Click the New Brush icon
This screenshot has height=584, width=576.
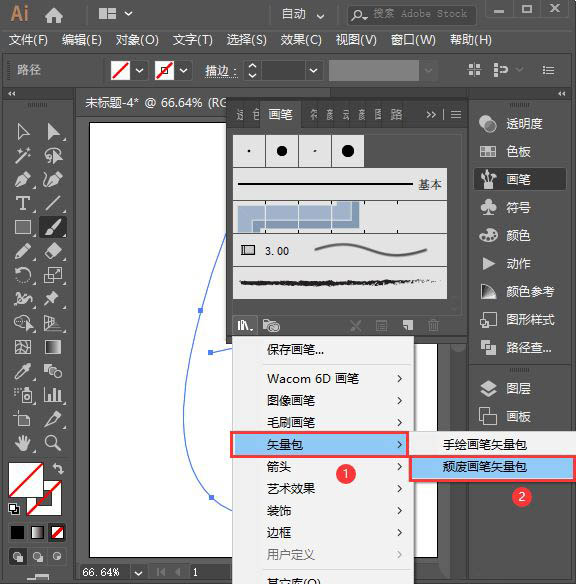click(408, 326)
